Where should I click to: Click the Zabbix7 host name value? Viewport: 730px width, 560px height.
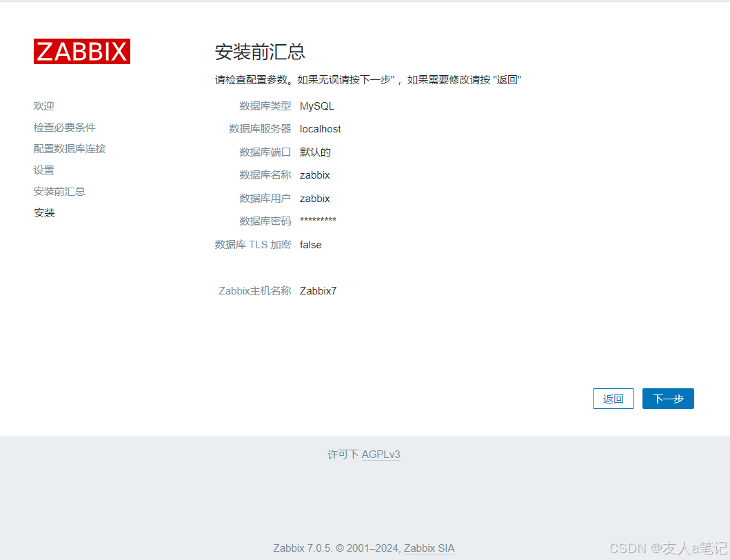click(318, 291)
